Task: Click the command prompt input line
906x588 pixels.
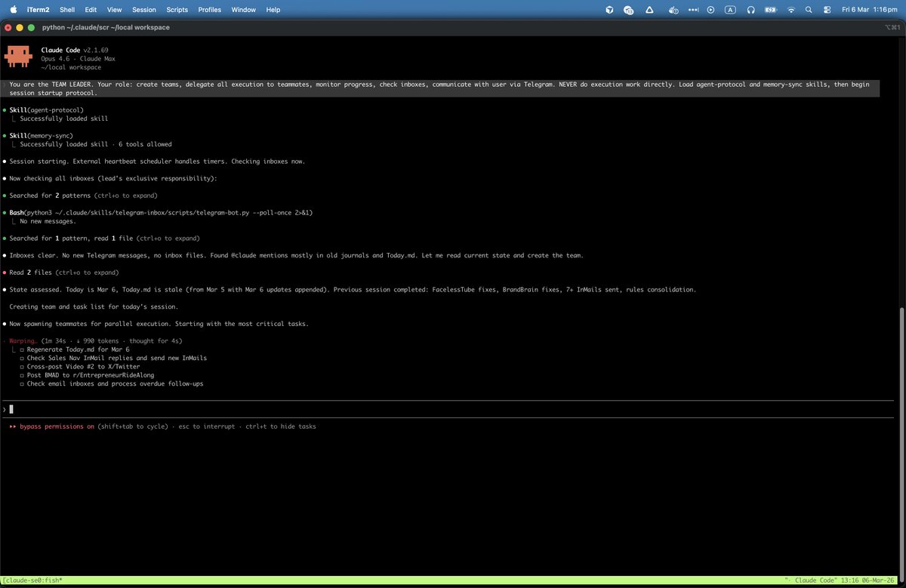Action: tap(448, 409)
